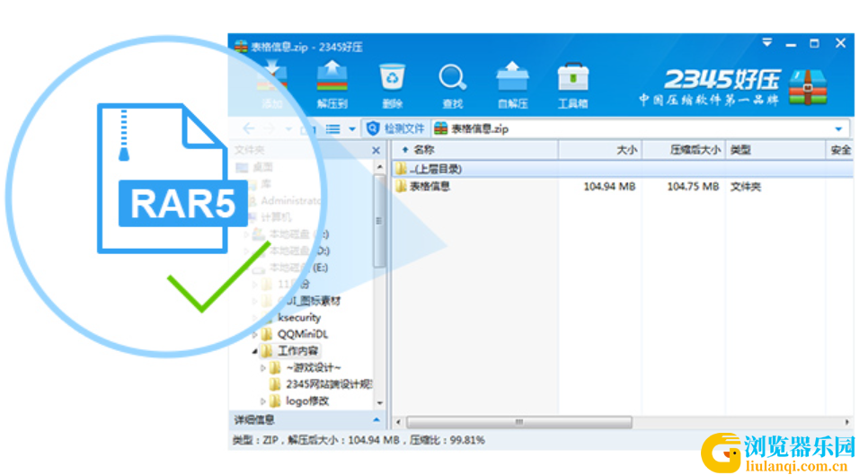Click the folder tree scroll up arrow
The width and height of the screenshot is (868, 475).
click(380, 167)
